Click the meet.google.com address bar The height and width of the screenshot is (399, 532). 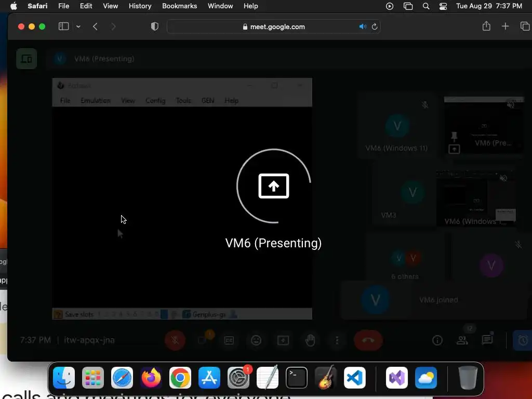point(273,26)
